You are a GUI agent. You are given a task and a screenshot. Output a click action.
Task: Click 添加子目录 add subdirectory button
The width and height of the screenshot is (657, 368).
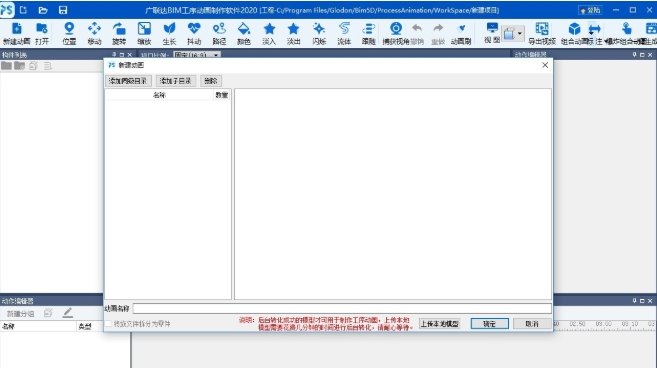point(176,81)
